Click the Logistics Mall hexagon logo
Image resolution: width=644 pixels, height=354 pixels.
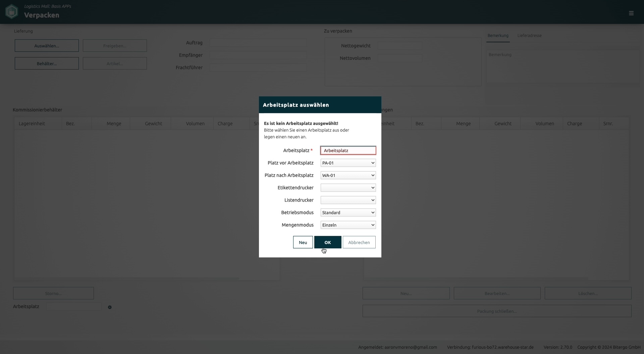pos(12,12)
